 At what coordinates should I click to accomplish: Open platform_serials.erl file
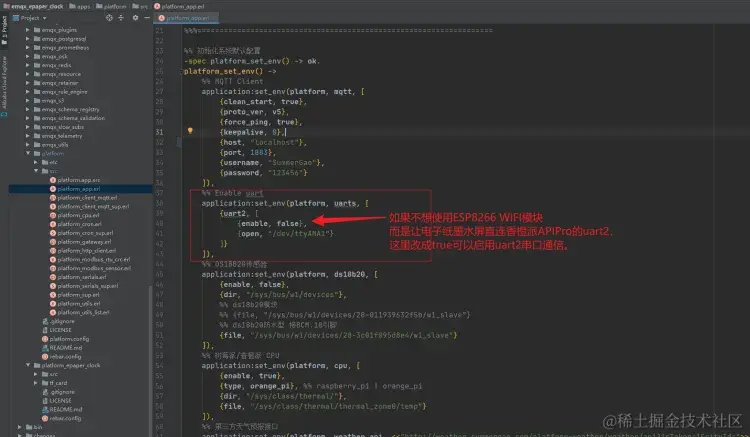(x=82, y=277)
